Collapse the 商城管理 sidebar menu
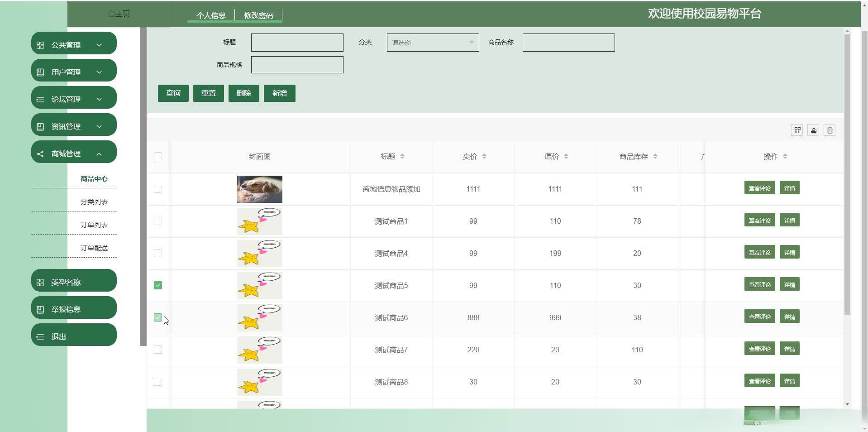 click(74, 154)
